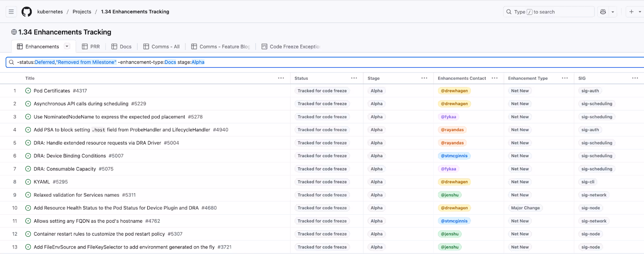
Task: Click sig-network label in Relaxed validation row
Action: pyautogui.click(x=594, y=195)
